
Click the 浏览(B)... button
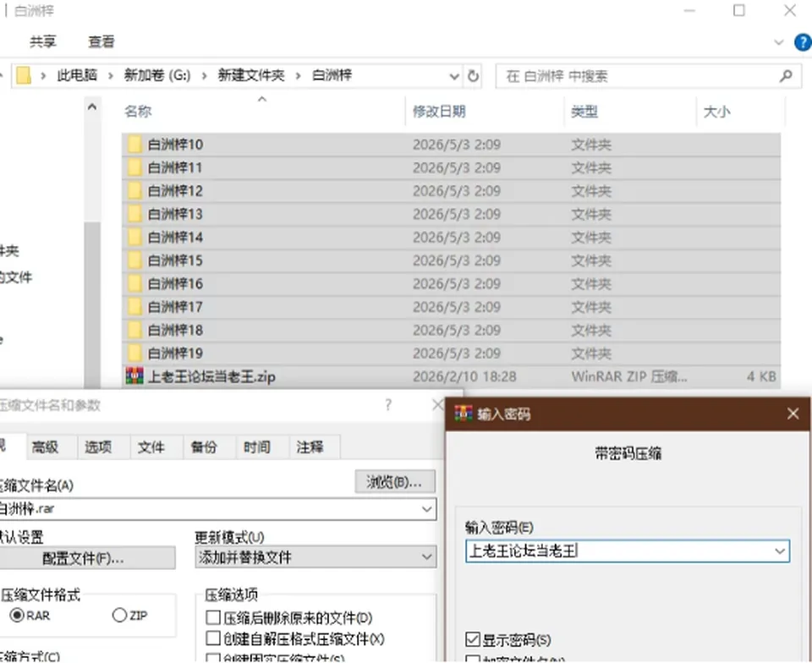point(395,482)
